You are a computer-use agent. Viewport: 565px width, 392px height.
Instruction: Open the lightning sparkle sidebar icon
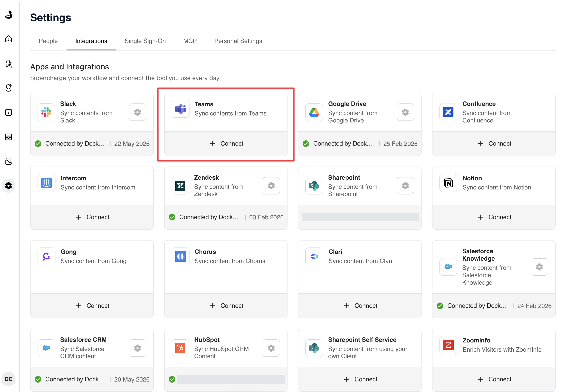[x=9, y=64]
